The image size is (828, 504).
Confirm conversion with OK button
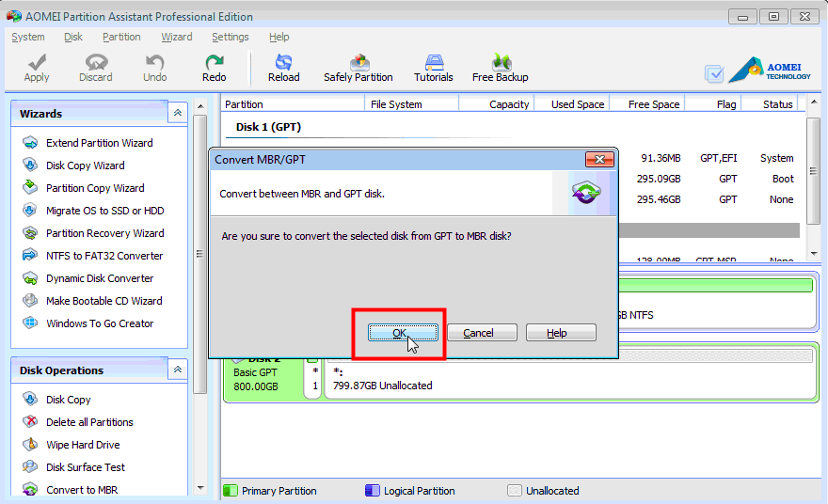tap(403, 333)
